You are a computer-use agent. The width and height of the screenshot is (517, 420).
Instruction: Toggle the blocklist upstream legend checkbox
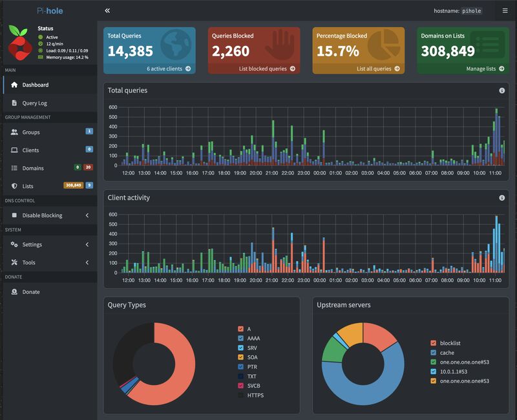433,343
